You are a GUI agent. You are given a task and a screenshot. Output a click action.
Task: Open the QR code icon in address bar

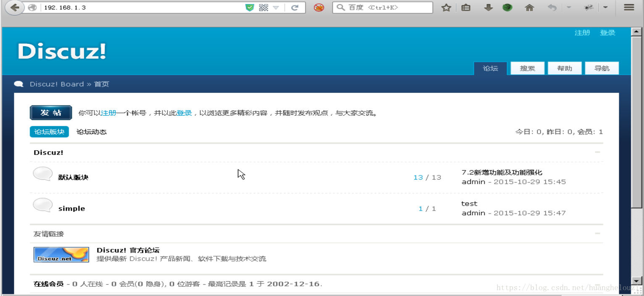click(263, 8)
